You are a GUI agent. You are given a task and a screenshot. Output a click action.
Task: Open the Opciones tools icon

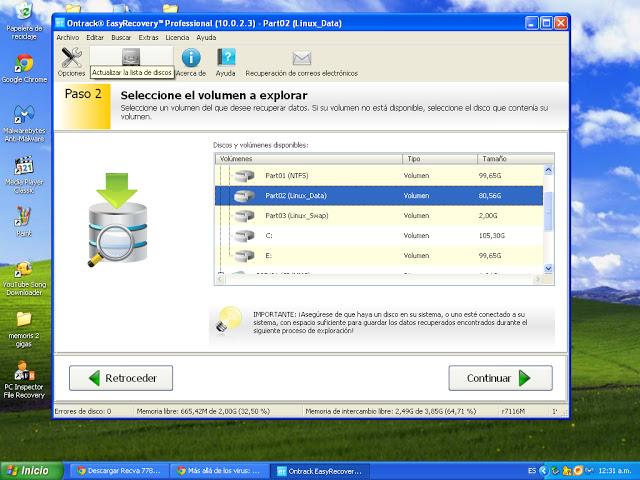coord(71,58)
